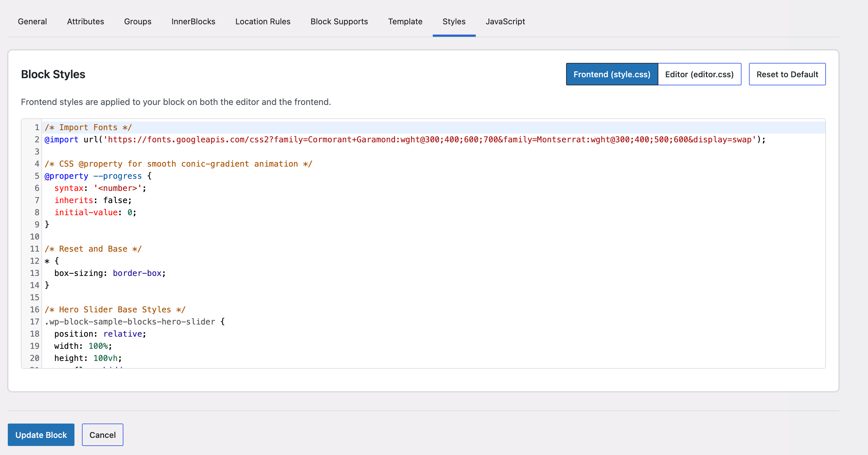Image resolution: width=868 pixels, height=455 pixels.
Task: Open the General tab
Action: coord(32,21)
